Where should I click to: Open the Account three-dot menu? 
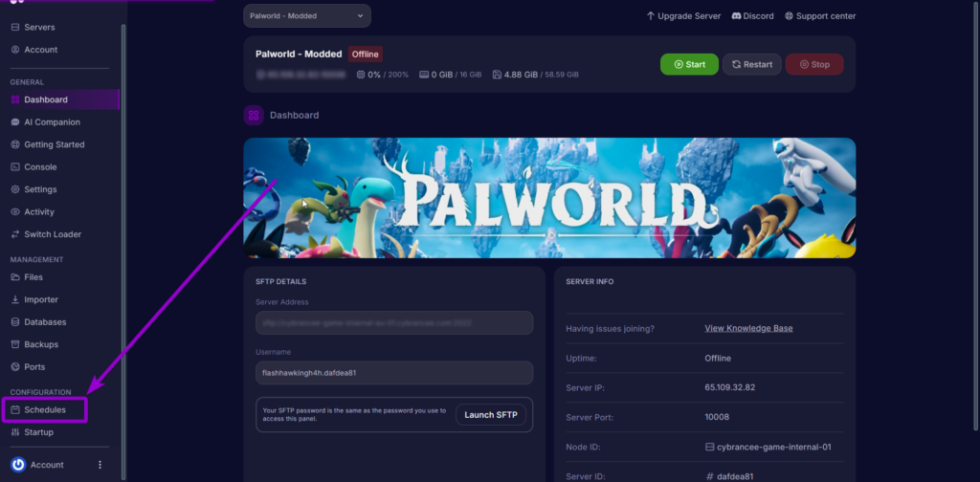(100, 465)
